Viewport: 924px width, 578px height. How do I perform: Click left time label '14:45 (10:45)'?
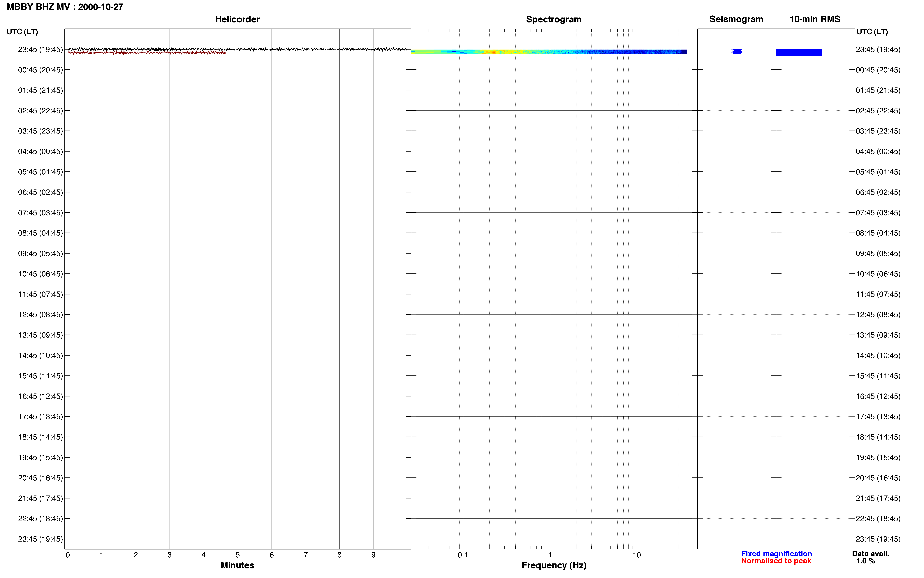(x=41, y=356)
